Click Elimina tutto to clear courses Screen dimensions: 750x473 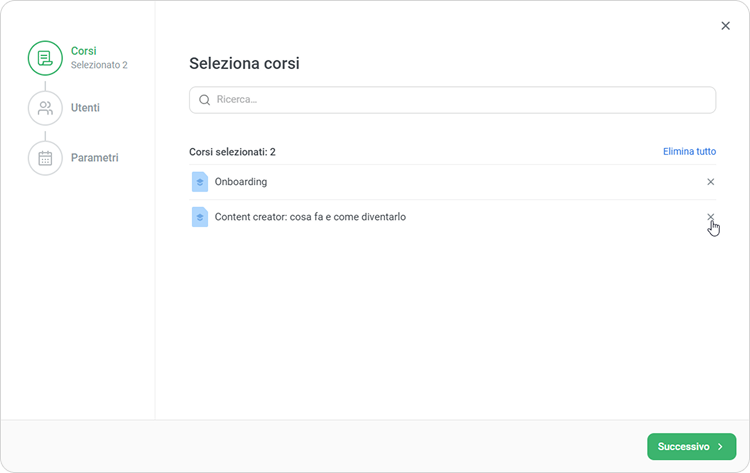[689, 152]
